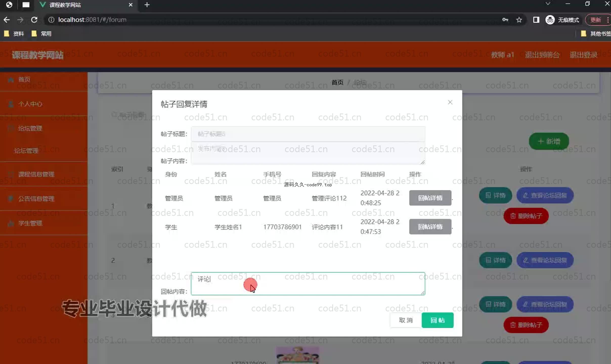Open 个人中心 in sidebar

click(x=44, y=104)
